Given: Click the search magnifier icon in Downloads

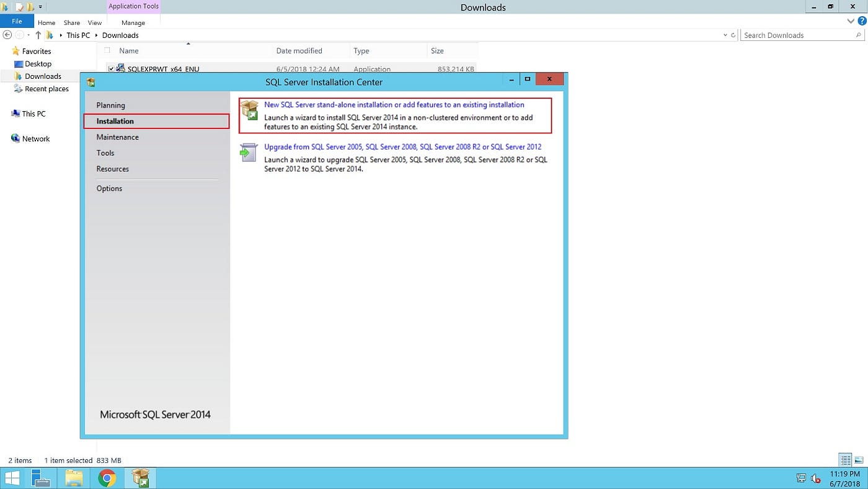Looking at the screenshot, I should coord(859,35).
